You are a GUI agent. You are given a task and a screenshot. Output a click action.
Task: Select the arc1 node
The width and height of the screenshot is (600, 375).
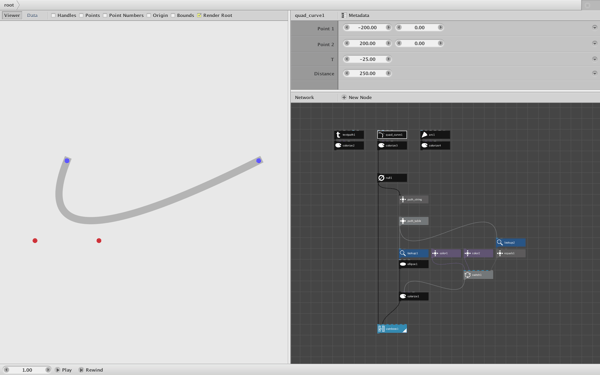coord(435,135)
